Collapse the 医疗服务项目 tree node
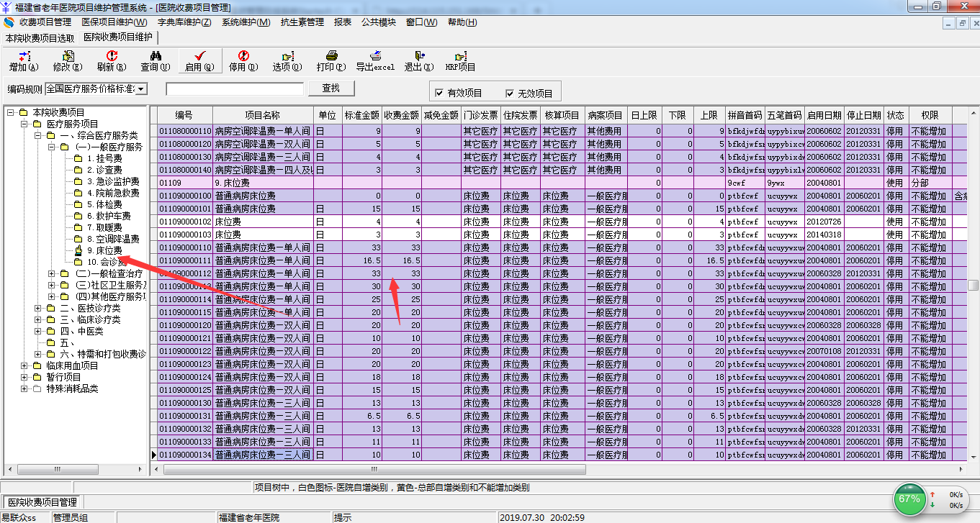The width and height of the screenshot is (980, 523). (x=24, y=124)
